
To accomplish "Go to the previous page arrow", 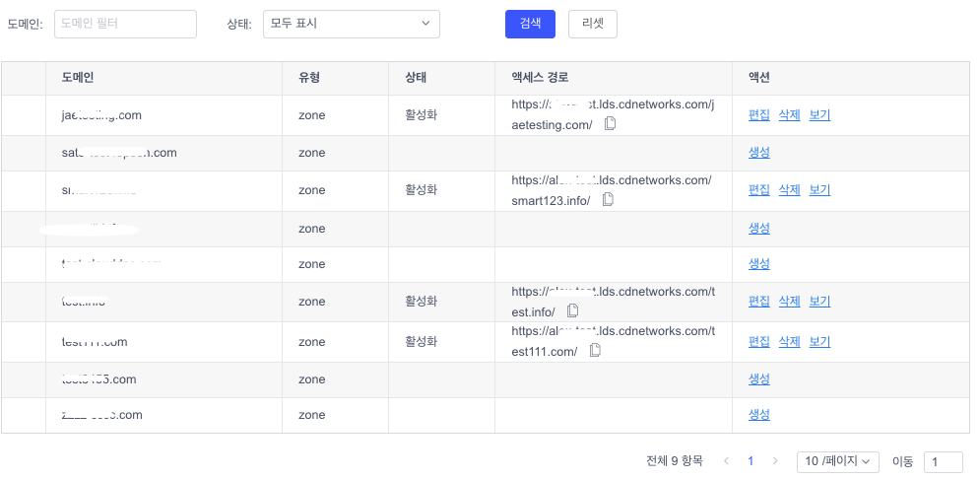I will click(x=726, y=461).
